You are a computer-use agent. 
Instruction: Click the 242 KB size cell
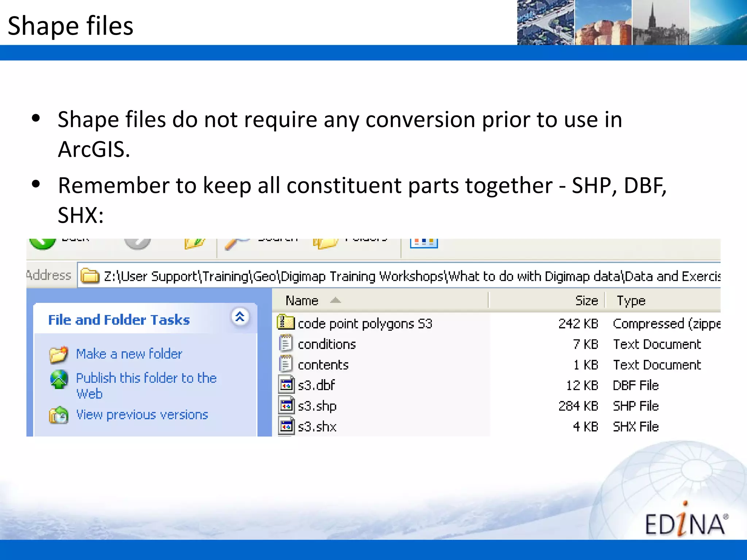[578, 323]
